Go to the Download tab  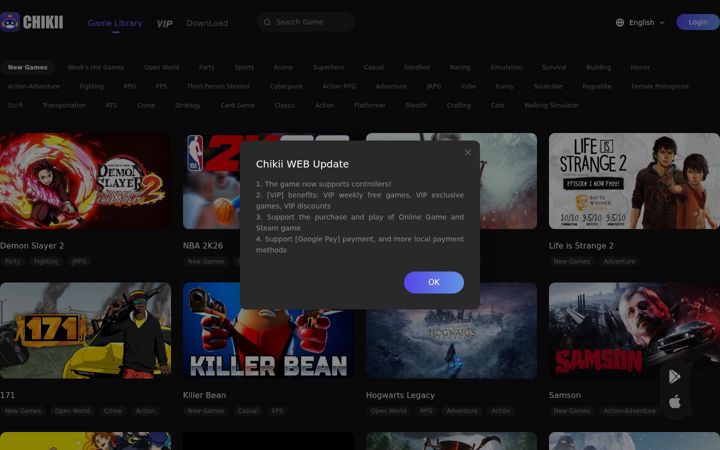[207, 23]
